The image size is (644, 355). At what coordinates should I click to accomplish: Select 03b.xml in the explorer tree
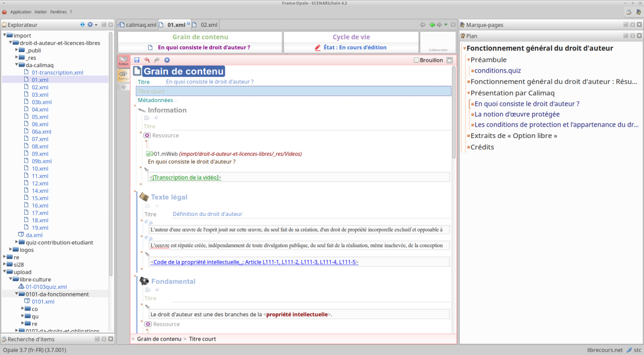pos(41,102)
